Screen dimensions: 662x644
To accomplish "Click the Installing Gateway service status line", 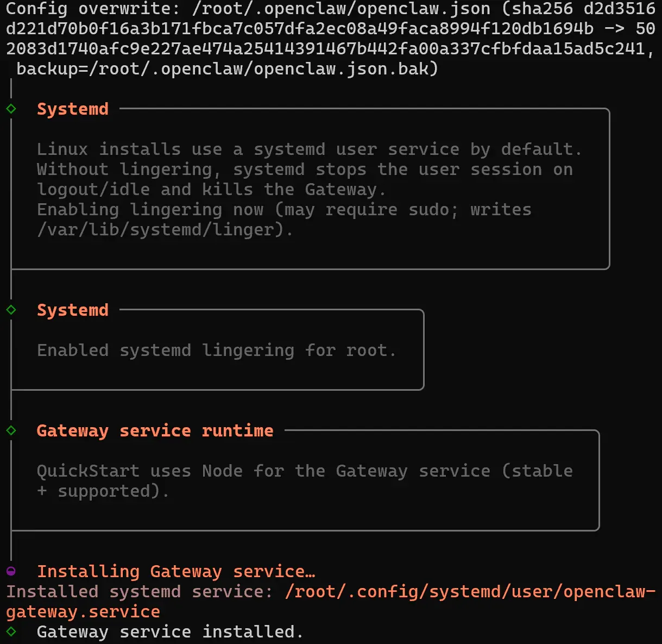I will 176,572.
